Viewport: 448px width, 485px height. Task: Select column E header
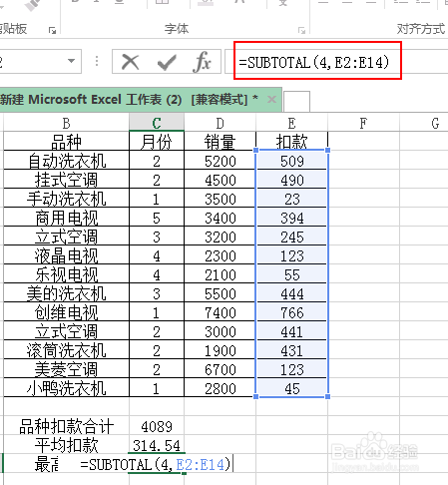point(291,123)
